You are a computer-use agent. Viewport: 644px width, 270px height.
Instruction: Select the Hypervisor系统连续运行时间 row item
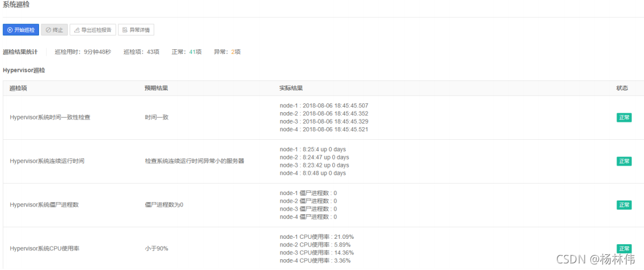pos(47,161)
